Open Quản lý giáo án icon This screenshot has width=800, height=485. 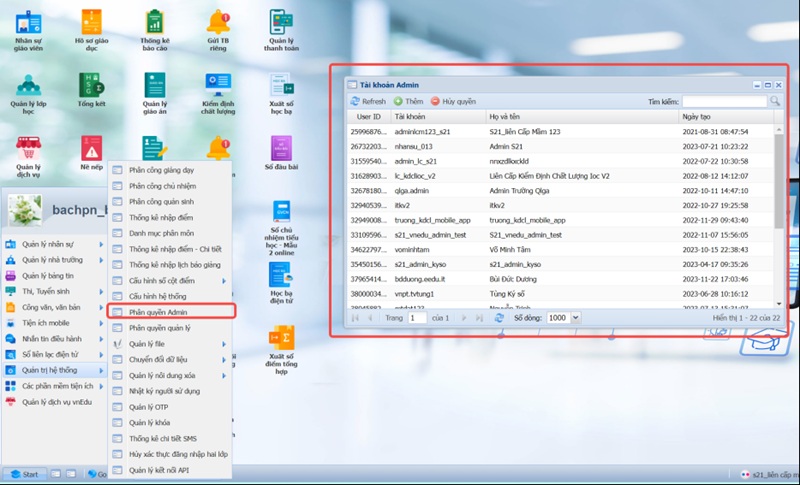point(155,94)
